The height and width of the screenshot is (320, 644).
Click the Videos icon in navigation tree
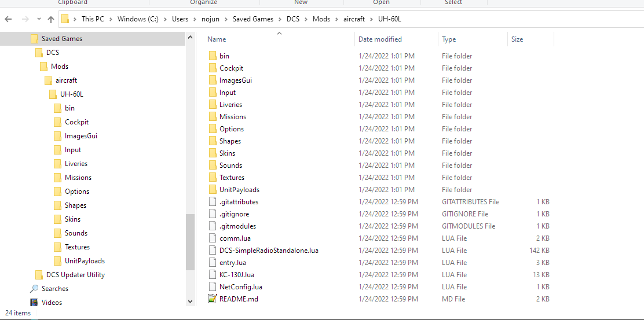[35, 303]
